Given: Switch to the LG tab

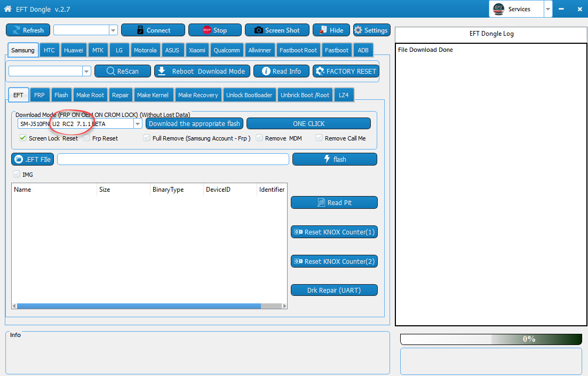Looking at the screenshot, I should point(119,50).
